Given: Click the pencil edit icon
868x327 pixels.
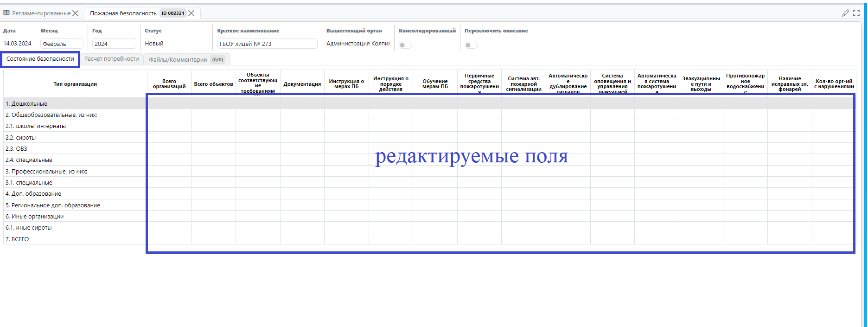Looking at the screenshot, I should (x=845, y=13).
